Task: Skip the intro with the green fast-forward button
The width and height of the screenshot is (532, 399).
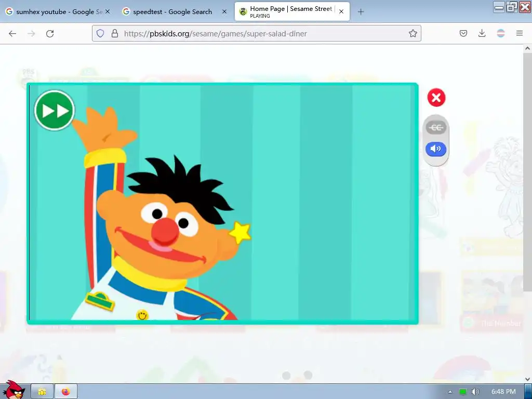Action: (x=54, y=110)
